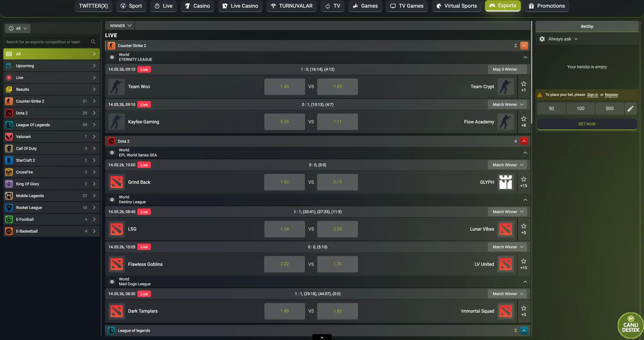Open the Always ask dropdown

point(563,39)
